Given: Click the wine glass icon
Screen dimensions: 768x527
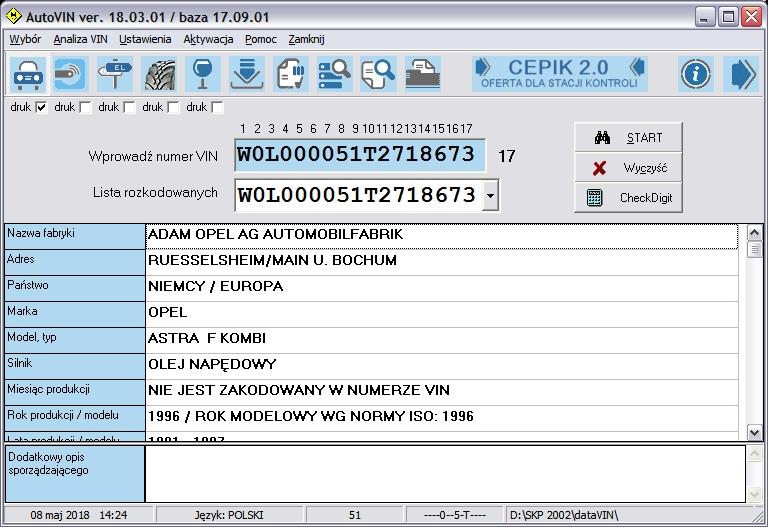Looking at the screenshot, I should [x=202, y=74].
